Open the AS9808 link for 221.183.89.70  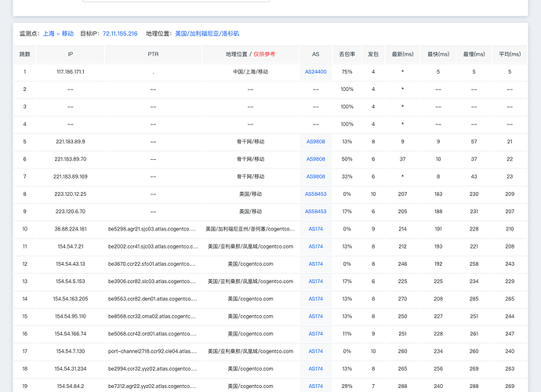(316, 159)
